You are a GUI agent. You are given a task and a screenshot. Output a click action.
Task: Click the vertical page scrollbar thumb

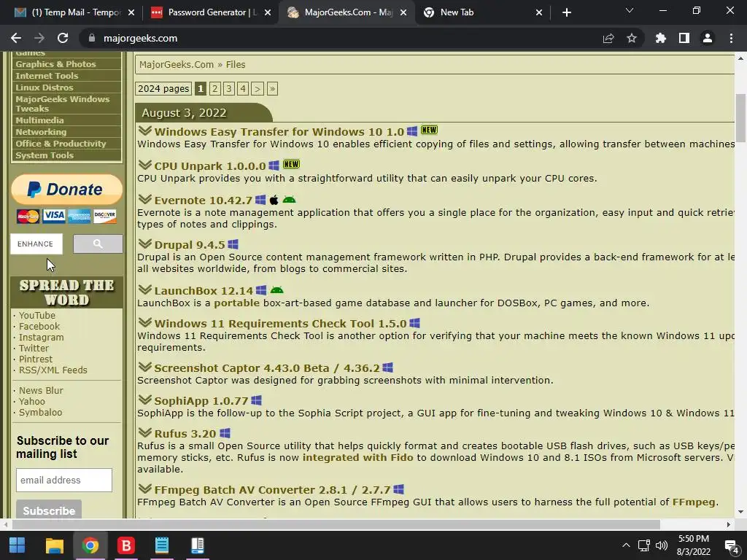[740, 117]
